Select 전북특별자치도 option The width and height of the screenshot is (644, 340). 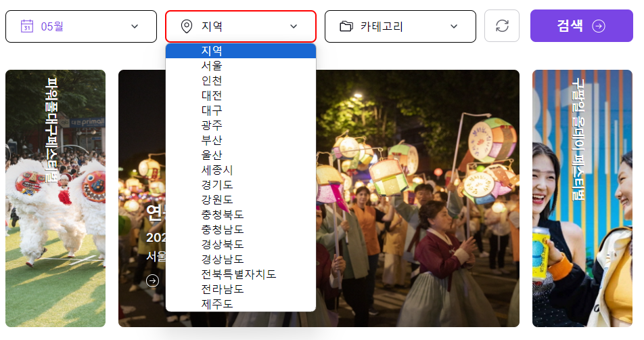coord(241,274)
